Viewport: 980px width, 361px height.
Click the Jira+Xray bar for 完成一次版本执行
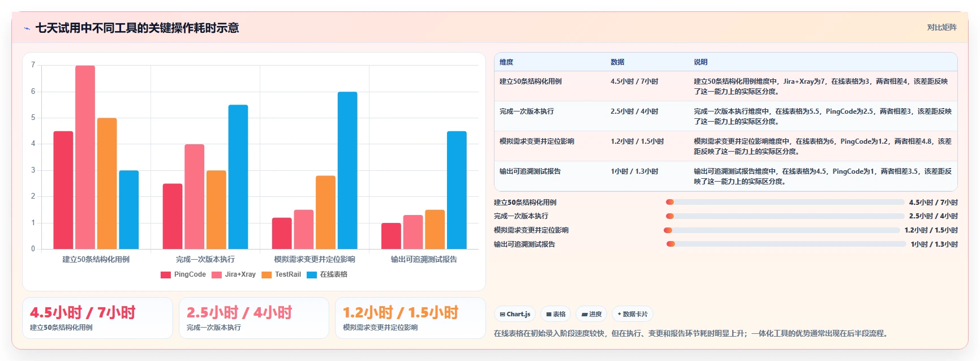tap(194, 196)
